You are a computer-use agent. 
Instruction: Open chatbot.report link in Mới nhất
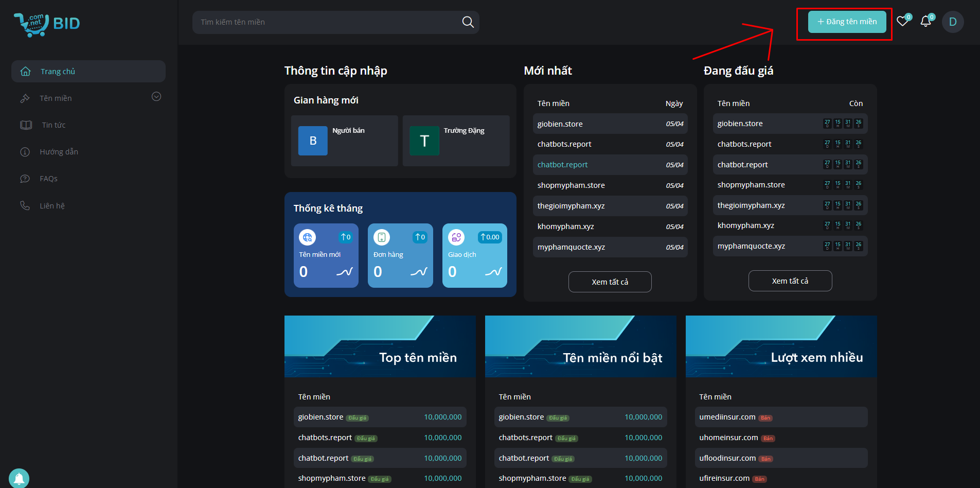562,165
